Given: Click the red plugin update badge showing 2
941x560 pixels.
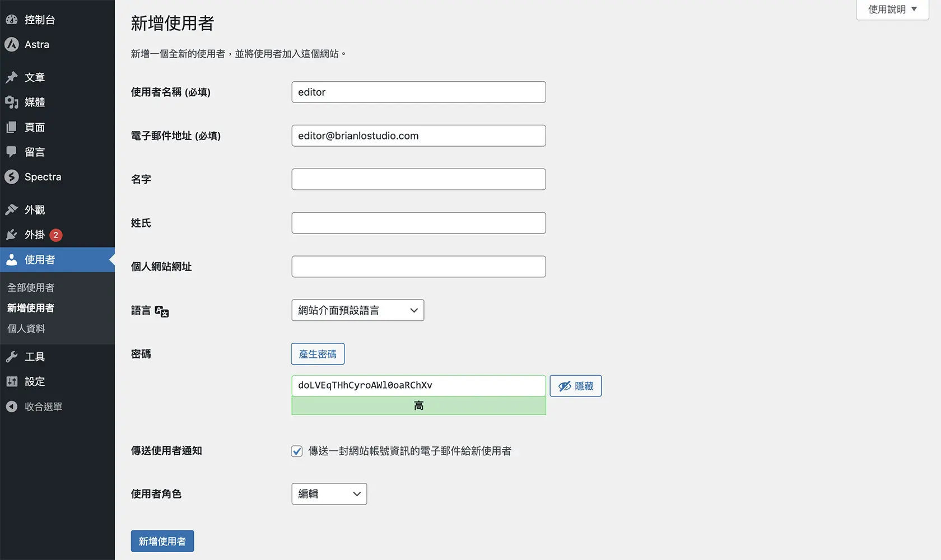Looking at the screenshot, I should tap(56, 235).
